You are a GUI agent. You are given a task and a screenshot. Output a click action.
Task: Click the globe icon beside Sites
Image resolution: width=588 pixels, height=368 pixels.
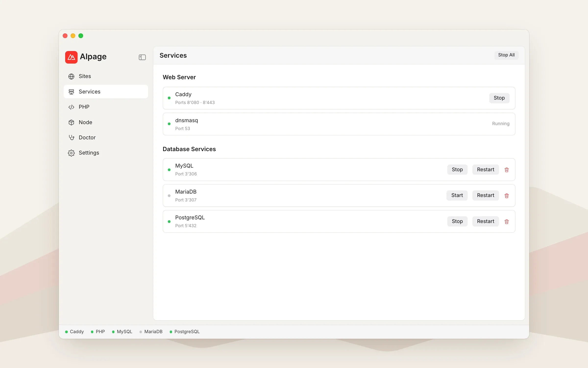[x=71, y=77]
